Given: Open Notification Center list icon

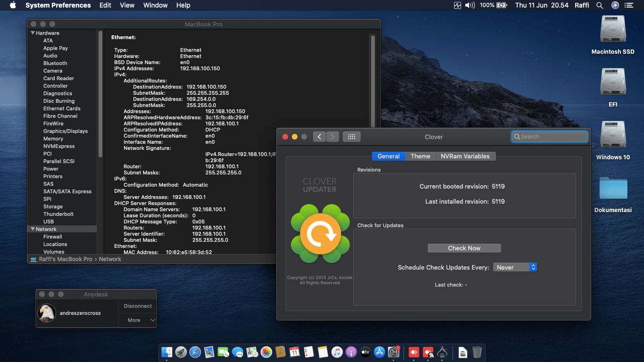Looking at the screenshot, I should point(629,5).
